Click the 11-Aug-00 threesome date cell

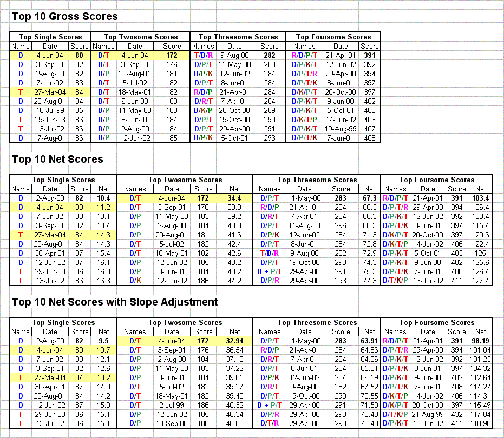pos(304,225)
